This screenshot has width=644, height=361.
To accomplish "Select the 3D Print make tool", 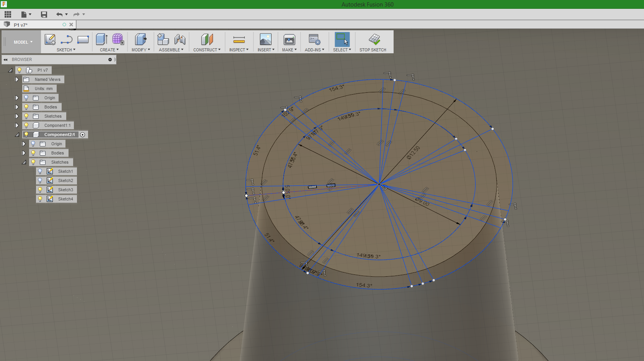I will (289, 39).
